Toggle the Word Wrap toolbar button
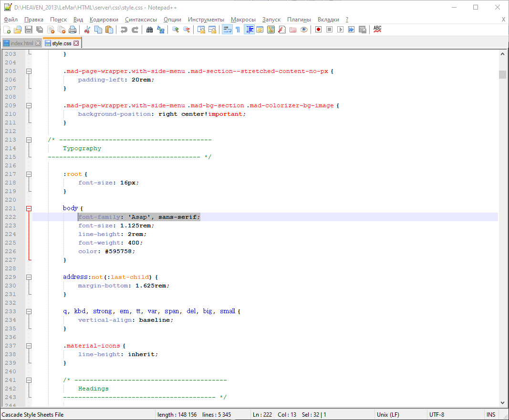509x420 pixels. [227, 30]
